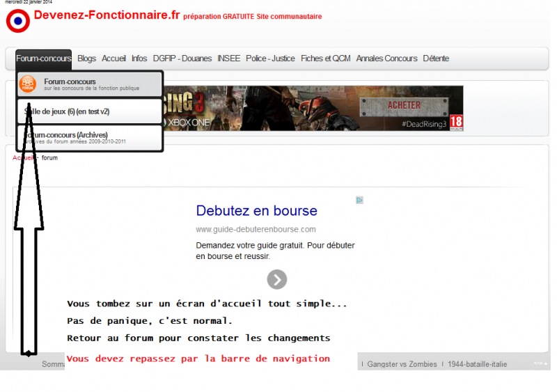Click the French roundel site logo
This screenshot has width=557, height=392.
pos(18,21)
